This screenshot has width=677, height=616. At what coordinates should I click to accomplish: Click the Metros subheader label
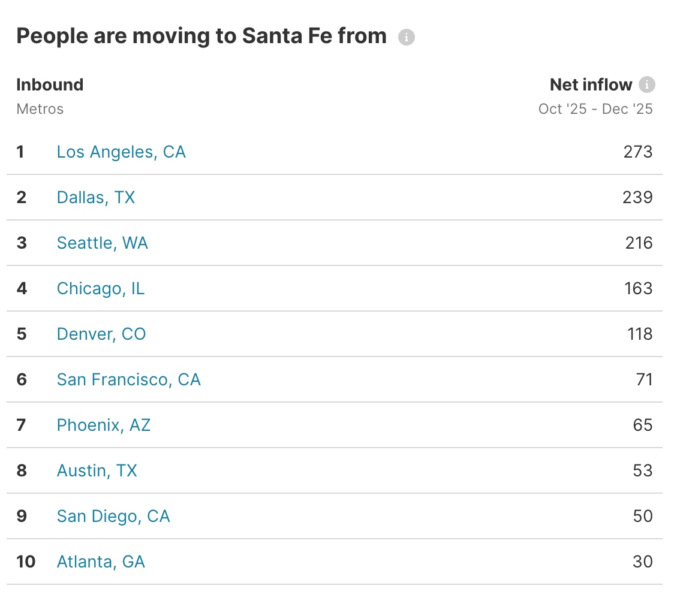coord(40,109)
